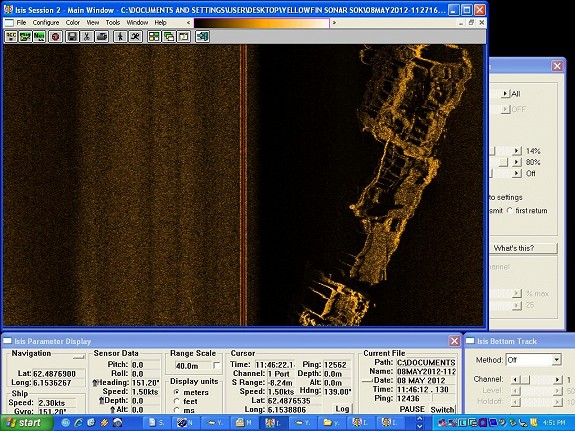Image resolution: width=575 pixels, height=431 pixels.
Task: Open the Configure menu
Action: pos(46,23)
